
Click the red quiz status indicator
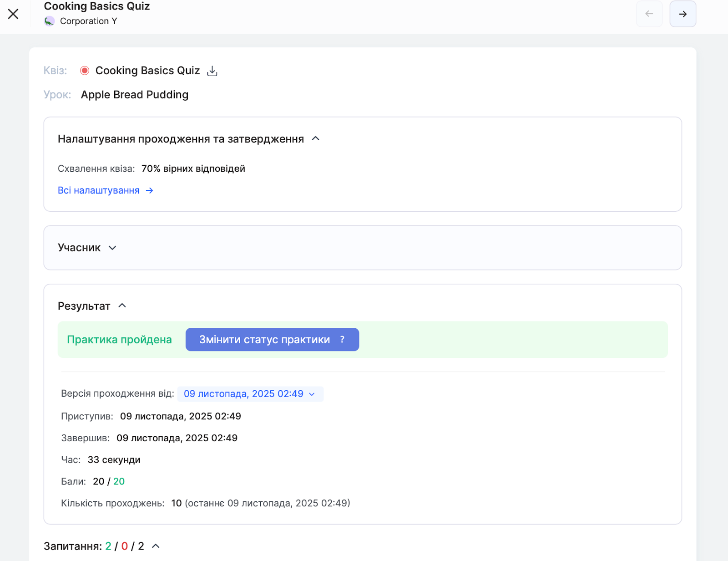click(x=84, y=71)
